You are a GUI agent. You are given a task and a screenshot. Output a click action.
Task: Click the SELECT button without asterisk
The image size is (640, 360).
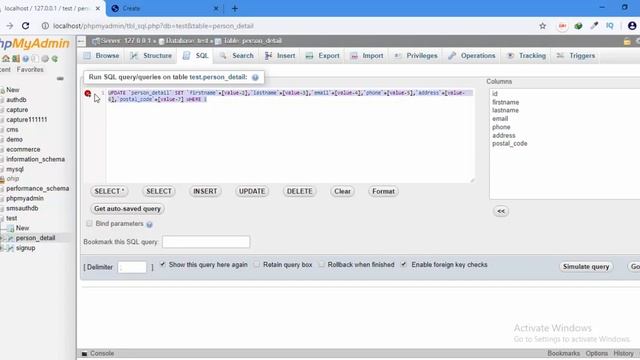pyautogui.click(x=159, y=191)
